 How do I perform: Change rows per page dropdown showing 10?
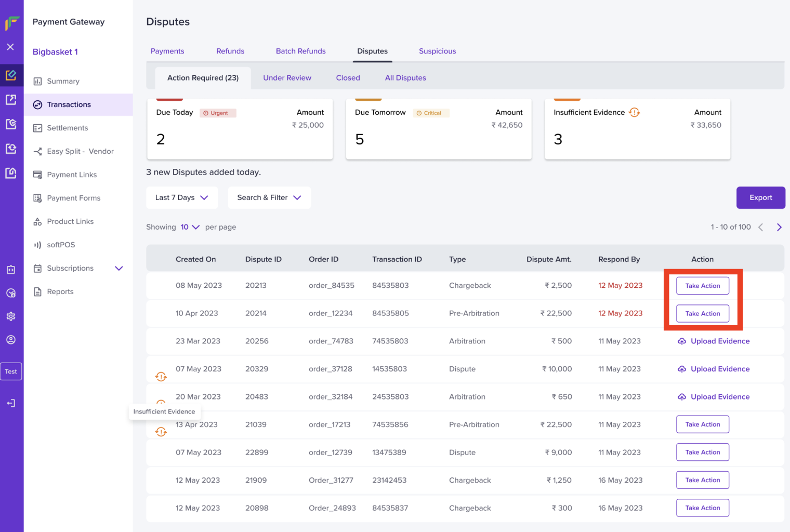coord(190,227)
